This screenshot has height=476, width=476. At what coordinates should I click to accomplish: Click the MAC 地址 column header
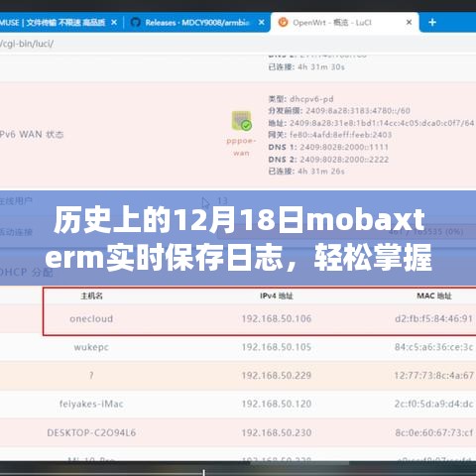pyautogui.click(x=434, y=296)
